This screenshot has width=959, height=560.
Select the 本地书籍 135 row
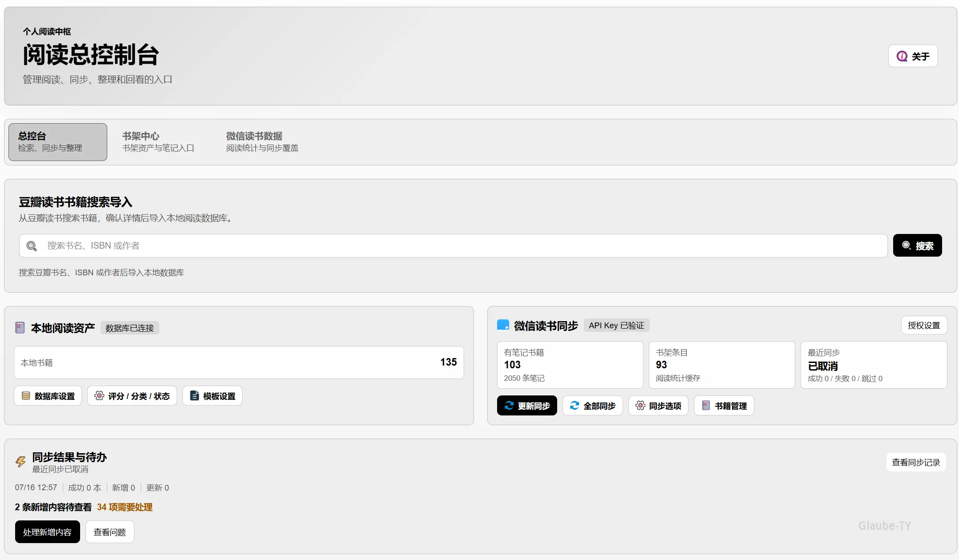239,363
